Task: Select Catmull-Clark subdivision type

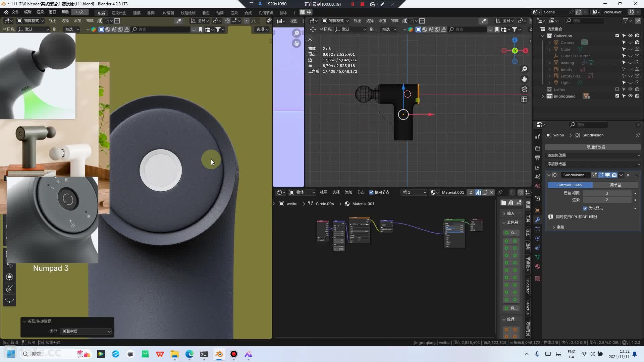Action: coord(570,185)
